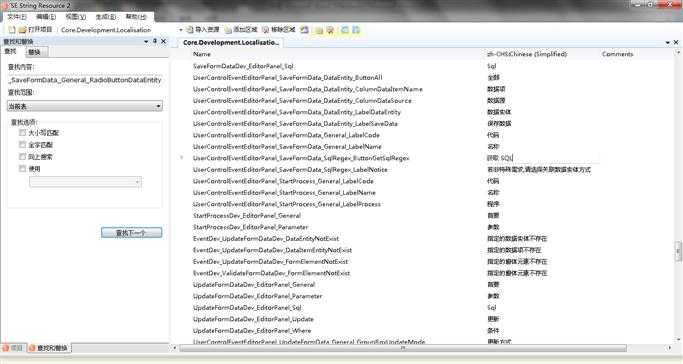Select SaveFormData_General_LabelCode row
The height and width of the screenshot is (364, 683).
286,135
